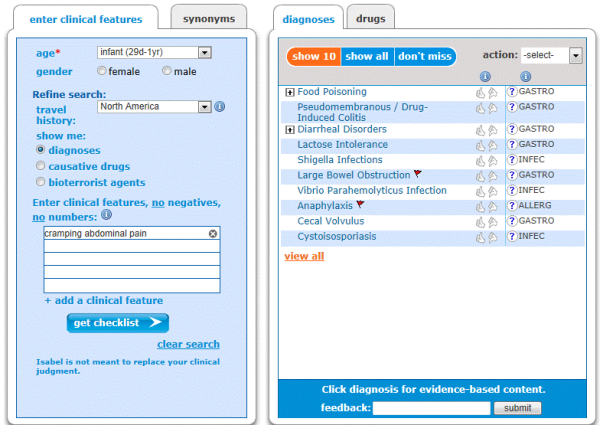Select the female gender radio button
Viewport: 600px width, 425px height.
pos(101,70)
